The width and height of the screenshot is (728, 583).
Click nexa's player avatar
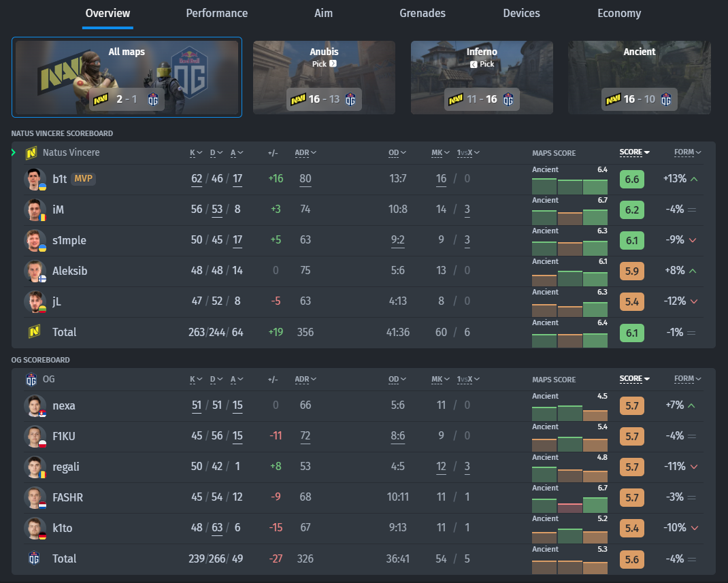tap(35, 405)
